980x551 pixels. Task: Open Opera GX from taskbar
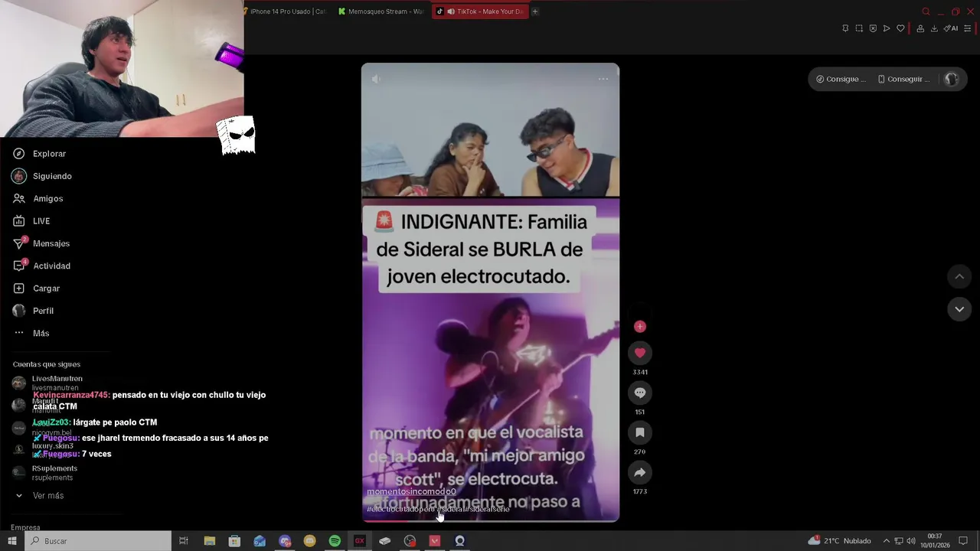pos(360,541)
